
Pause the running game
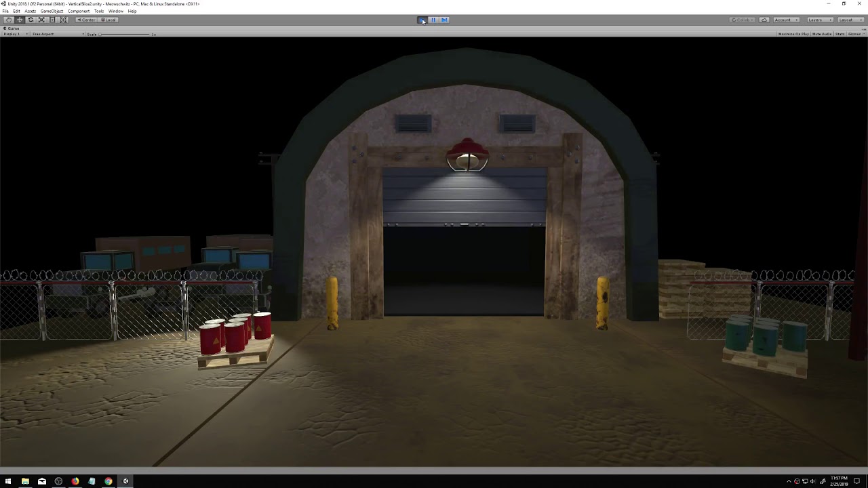433,20
